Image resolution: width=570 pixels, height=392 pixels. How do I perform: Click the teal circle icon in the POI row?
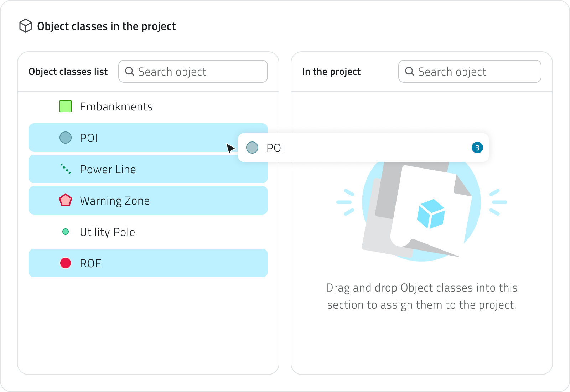click(x=66, y=138)
